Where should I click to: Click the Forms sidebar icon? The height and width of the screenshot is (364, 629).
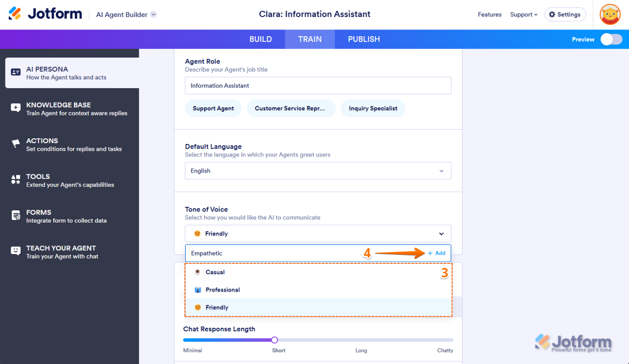16,216
